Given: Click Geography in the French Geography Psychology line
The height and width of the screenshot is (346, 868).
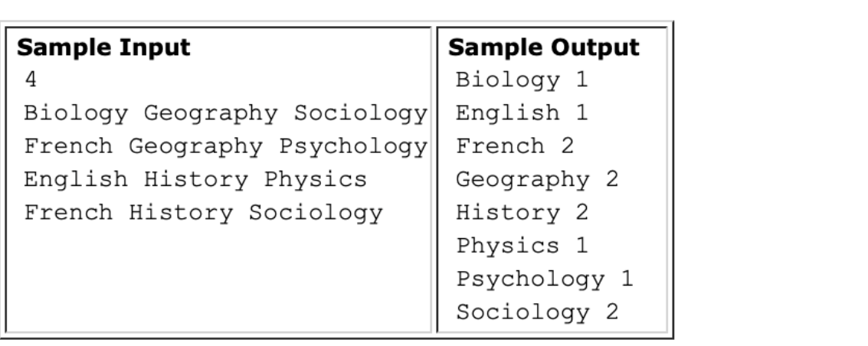Looking at the screenshot, I should [x=196, y=147].
